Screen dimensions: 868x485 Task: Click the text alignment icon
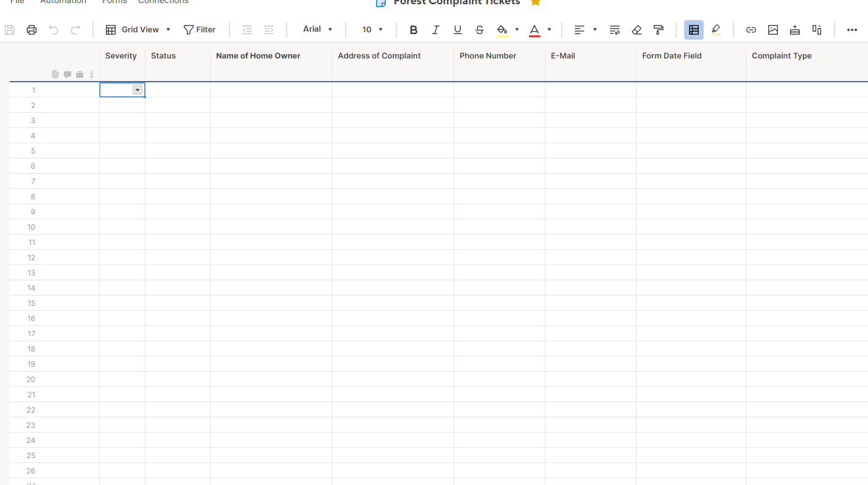pyautogui.click(x=579, y=30)
